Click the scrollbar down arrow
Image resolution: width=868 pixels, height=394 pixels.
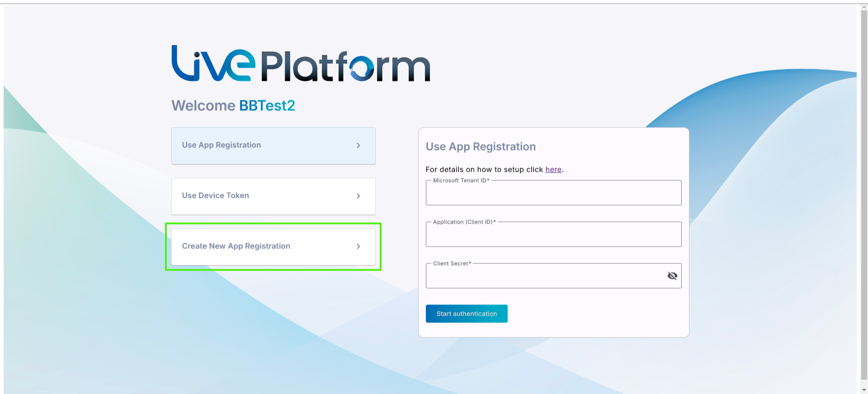pos(863,389)
